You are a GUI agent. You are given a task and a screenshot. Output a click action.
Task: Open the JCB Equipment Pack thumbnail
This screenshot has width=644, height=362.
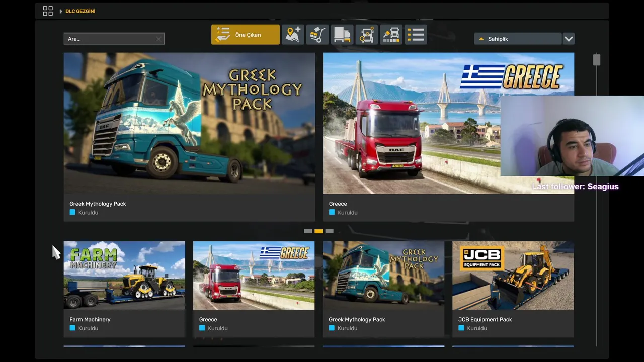click(513, 276)
